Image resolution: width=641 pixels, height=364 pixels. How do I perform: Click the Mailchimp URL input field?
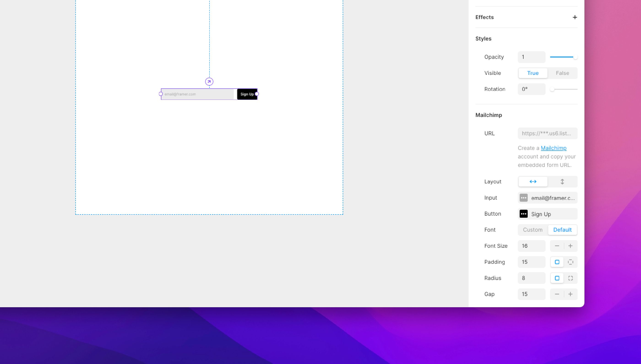[x=548, y=133]
